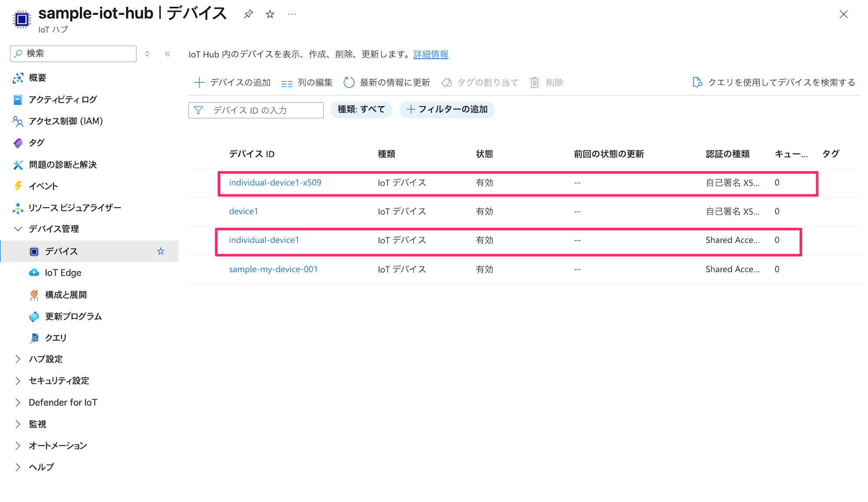The height and width of the screenshot is (502, 868).
Task: Click the キュー... column header
Action: (x=791, y=154)
